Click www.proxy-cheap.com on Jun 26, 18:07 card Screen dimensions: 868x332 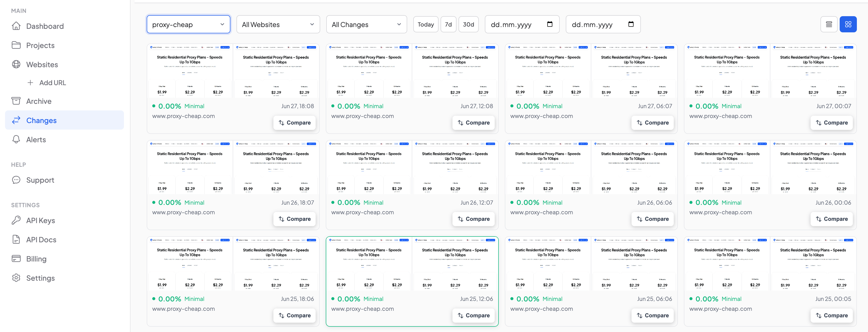(183, 212)
